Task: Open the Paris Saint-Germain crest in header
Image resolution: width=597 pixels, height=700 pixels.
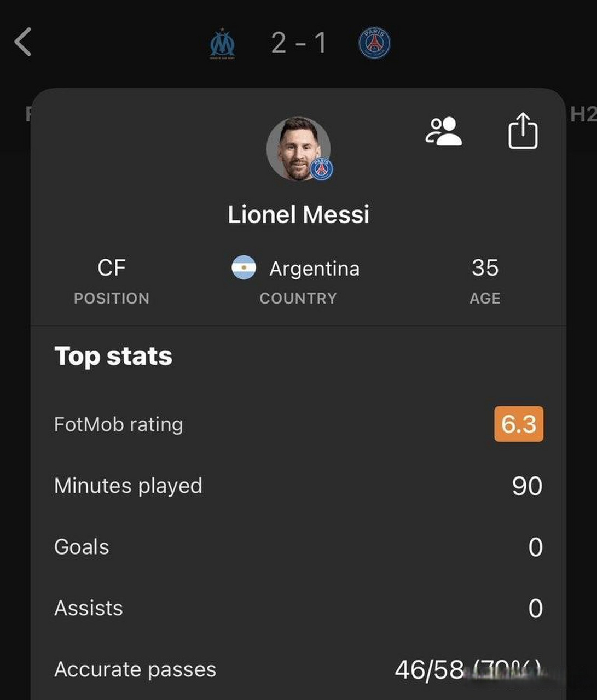Action: (x=374, y=43)
